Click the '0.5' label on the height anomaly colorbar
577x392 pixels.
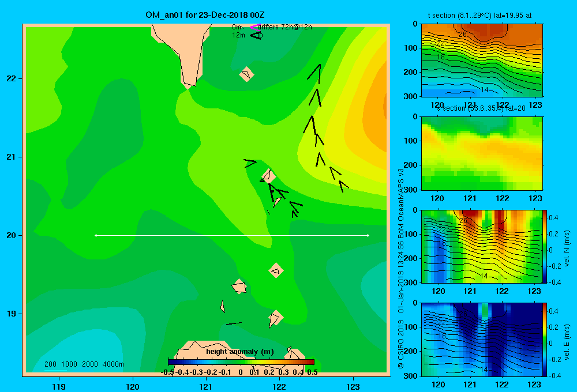[x=312, y=372]
